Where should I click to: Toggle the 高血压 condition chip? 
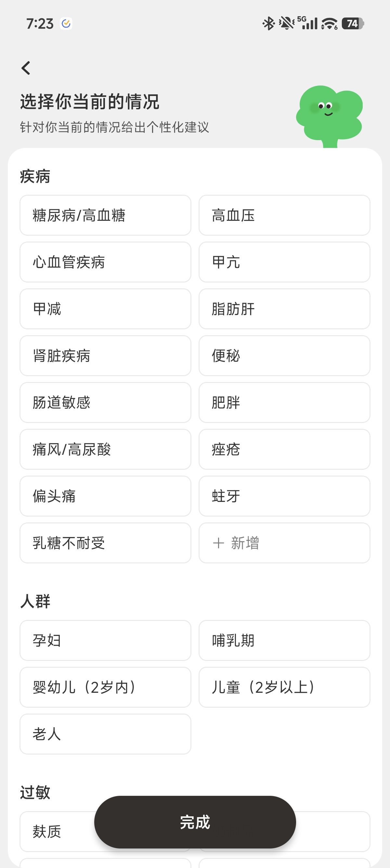[284, 215]
